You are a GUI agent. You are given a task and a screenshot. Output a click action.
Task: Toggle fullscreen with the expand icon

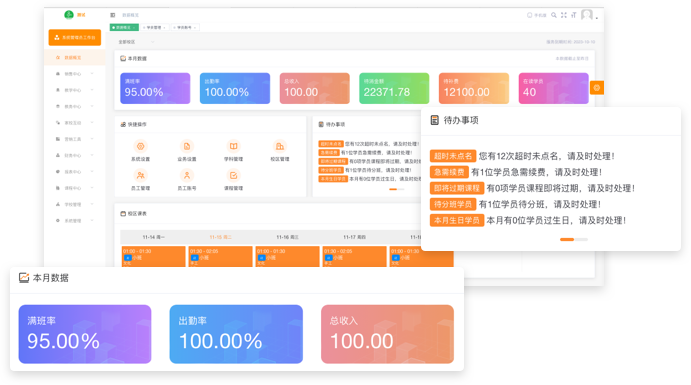coord(564,15)
